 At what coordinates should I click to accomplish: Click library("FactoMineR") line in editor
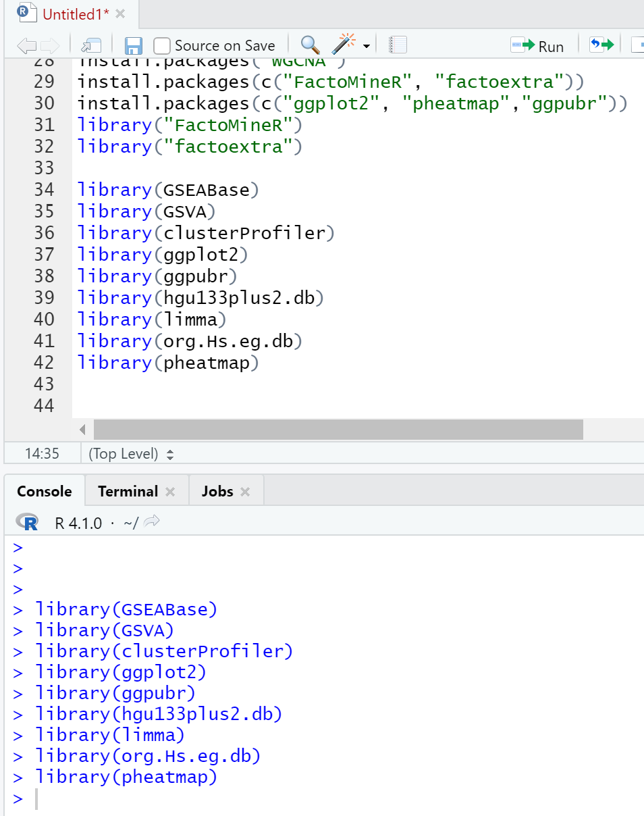tap(190, 125)
